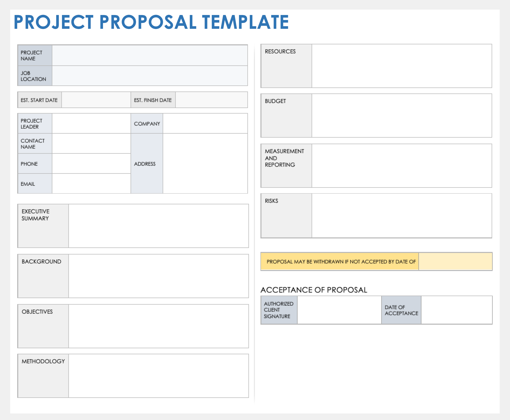This screenshot has width=510, height=420.
Task: Click the yellow proposal withdrawal date field
Action: [x=455, y=262]
